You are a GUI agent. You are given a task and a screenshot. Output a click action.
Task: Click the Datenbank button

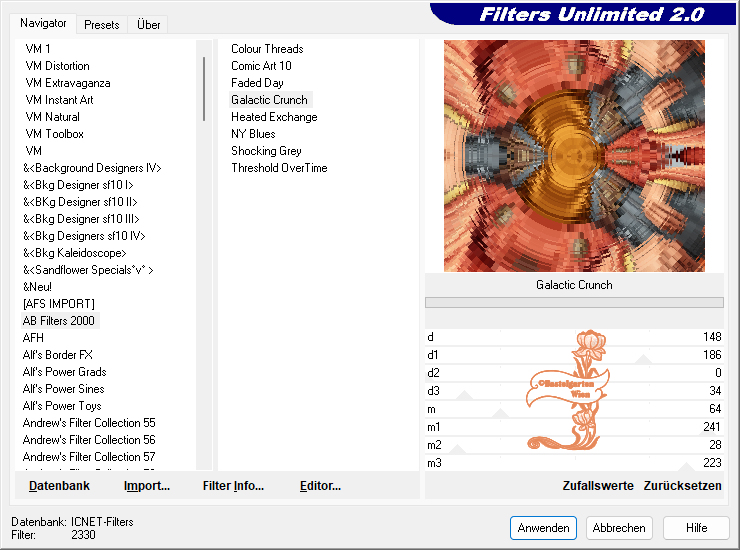pos(59,486)
